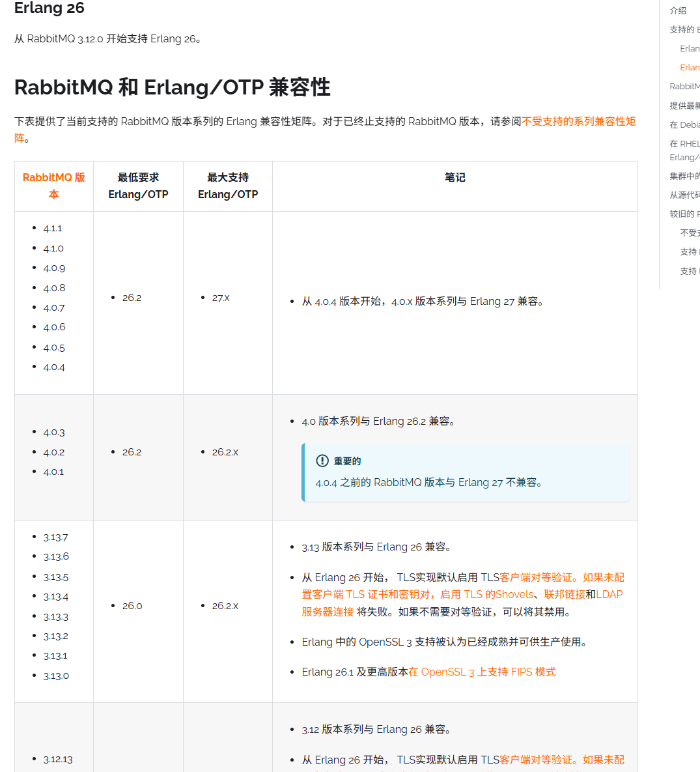Image resolution: width=700 pixels, height=772 pixels.
Task: Click the note 3.13 版本系列与 Erlang 26 兼容
Action: pos(376,547)
